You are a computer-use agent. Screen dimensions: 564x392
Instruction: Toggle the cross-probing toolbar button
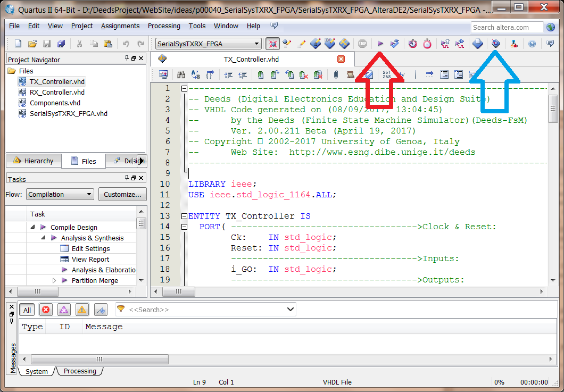click(273, 44)
